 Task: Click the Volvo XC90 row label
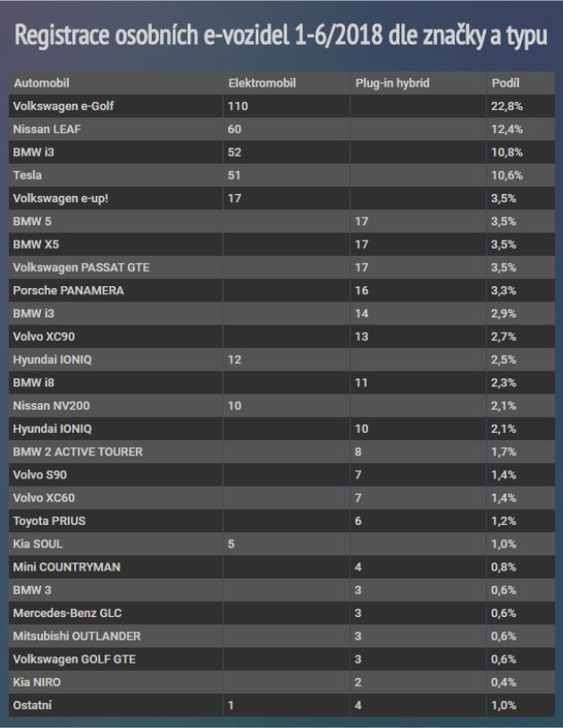pos(44,336)
